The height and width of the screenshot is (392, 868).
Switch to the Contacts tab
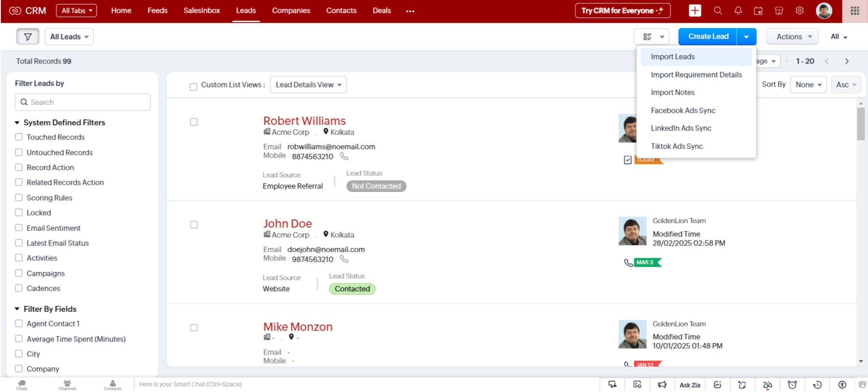pos(341,11)
